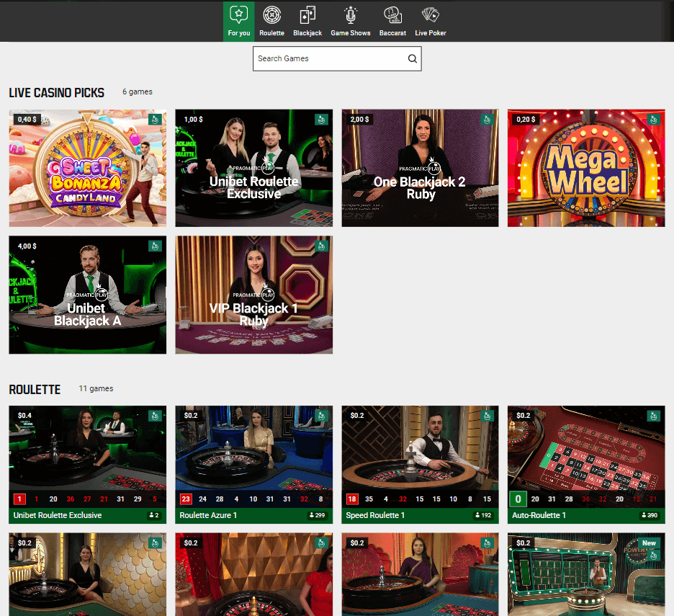Click the Unibet Roulette Exclusive title in Roulette section
The image size is (674, 616).
58,515
